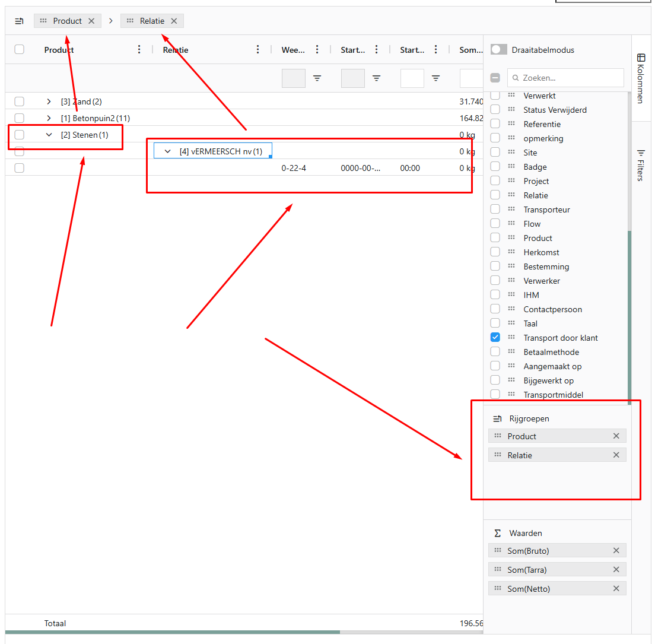
Task: Open the Filters side tab
Action: point(641,165)
